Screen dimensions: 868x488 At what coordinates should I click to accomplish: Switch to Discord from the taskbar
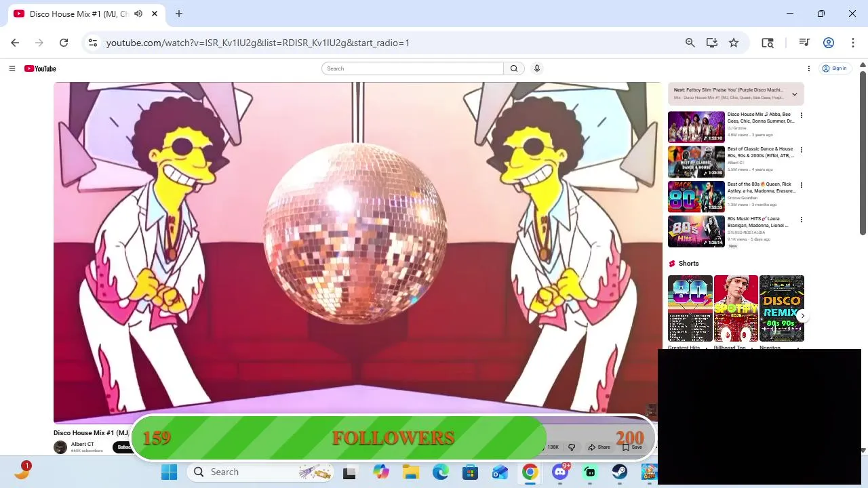pyautogui.click(x=560, y=472)
